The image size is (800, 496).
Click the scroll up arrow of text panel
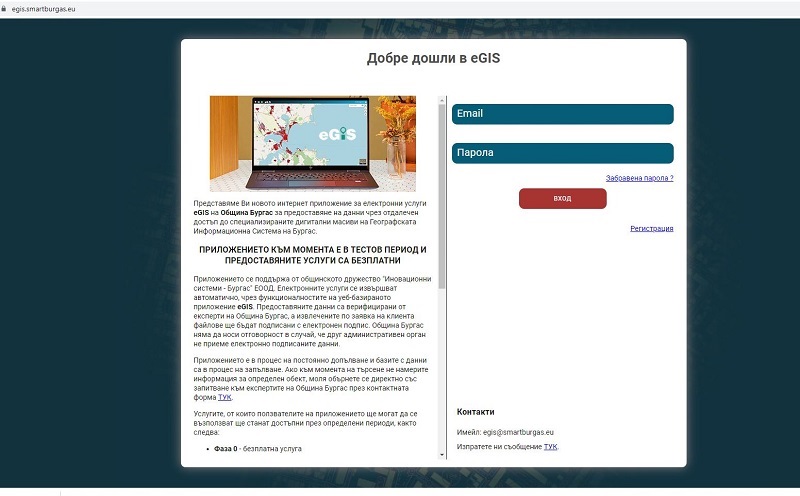[442, 101]
